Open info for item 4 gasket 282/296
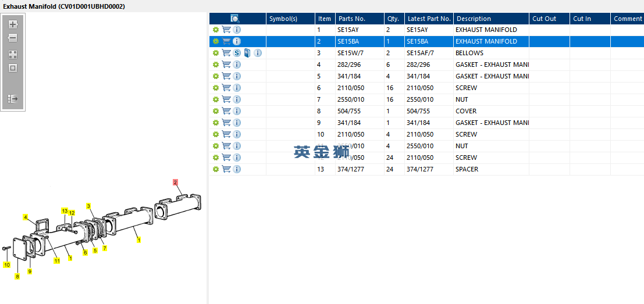The image size is (644, 304). (x=237, y=65)
